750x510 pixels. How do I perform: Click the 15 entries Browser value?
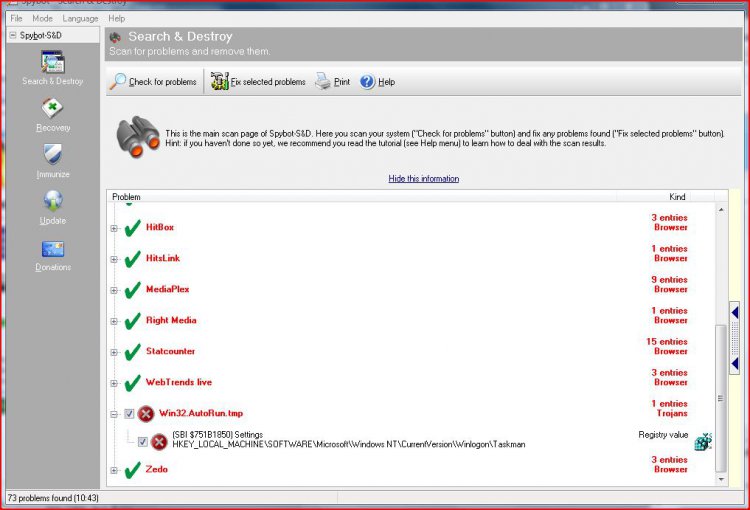pos(666,346)
